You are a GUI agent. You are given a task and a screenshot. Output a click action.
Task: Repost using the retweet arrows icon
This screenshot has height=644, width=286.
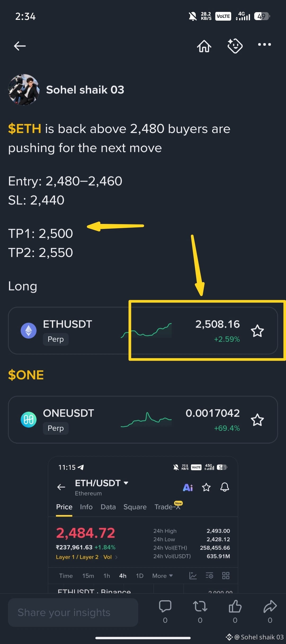(200, 606)
